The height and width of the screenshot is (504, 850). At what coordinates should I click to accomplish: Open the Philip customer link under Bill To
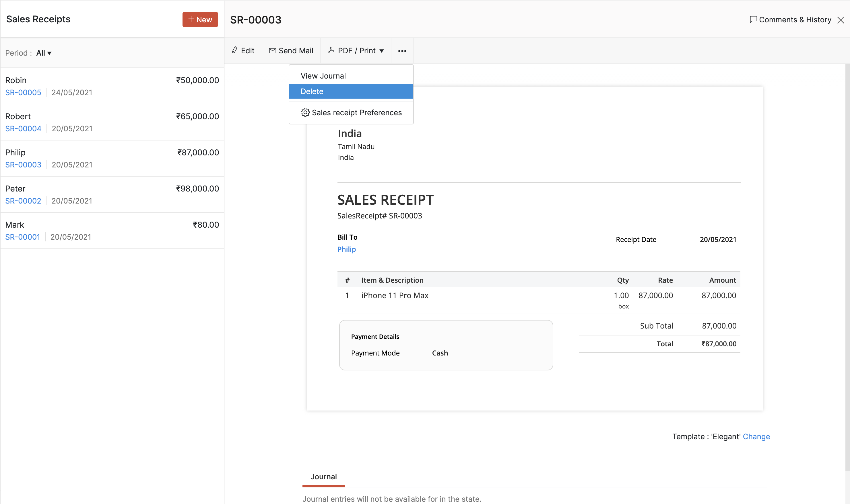[346, 249]
